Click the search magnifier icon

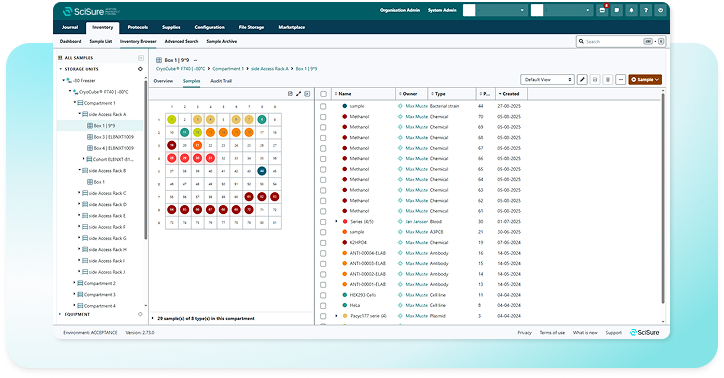581,42
